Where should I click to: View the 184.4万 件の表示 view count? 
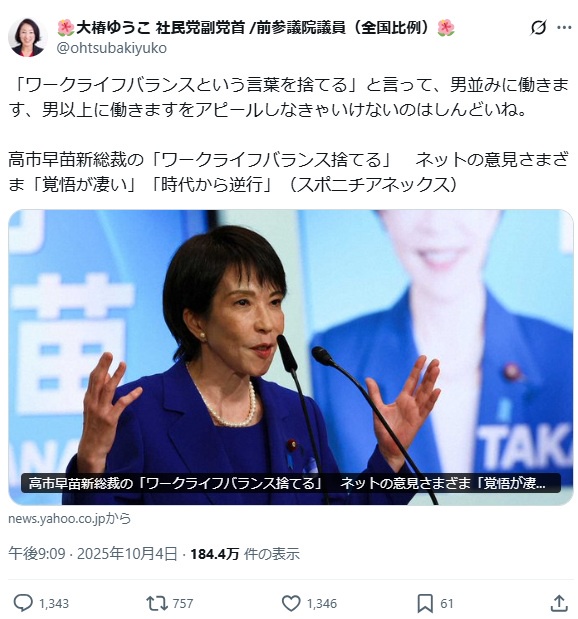tap(245, 553)
